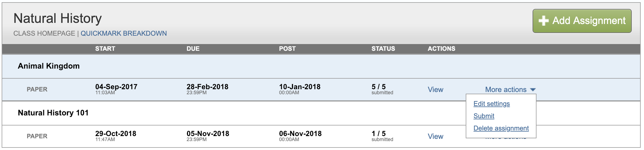
Task: View the Natural History 101 paper
Action: click(x=435, y=136)
